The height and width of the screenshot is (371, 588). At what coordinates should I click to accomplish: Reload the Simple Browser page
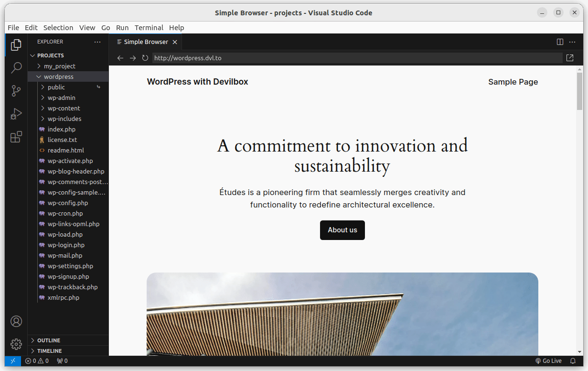pos(145,58)
